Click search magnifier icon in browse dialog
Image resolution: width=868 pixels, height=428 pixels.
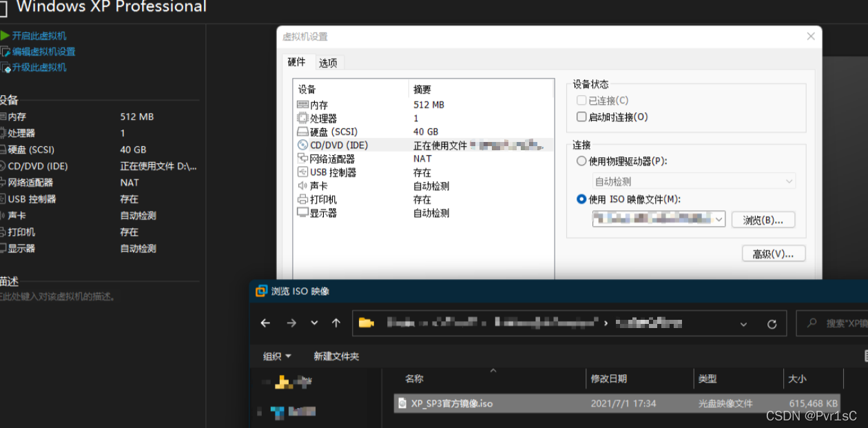tap(812, 323)
